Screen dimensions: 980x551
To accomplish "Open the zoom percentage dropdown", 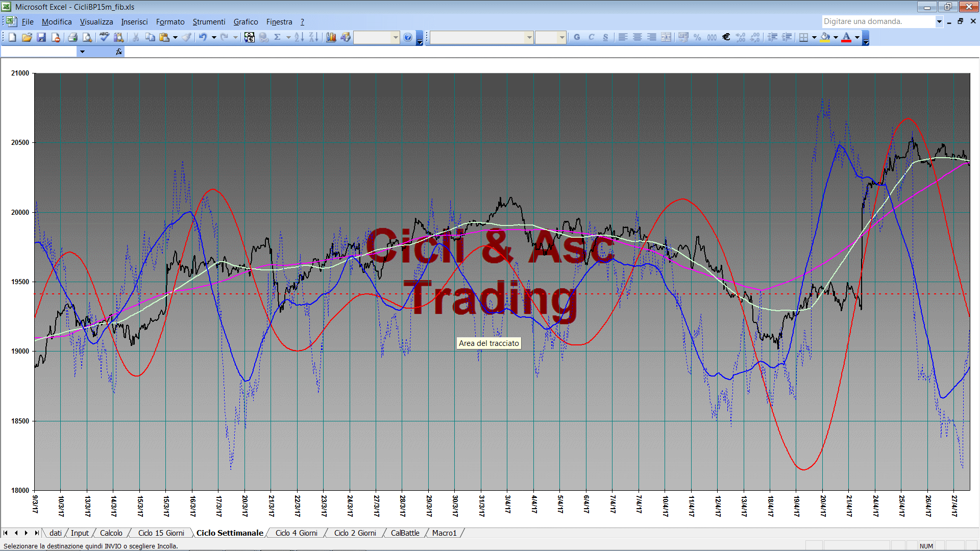I will (396, 37).
